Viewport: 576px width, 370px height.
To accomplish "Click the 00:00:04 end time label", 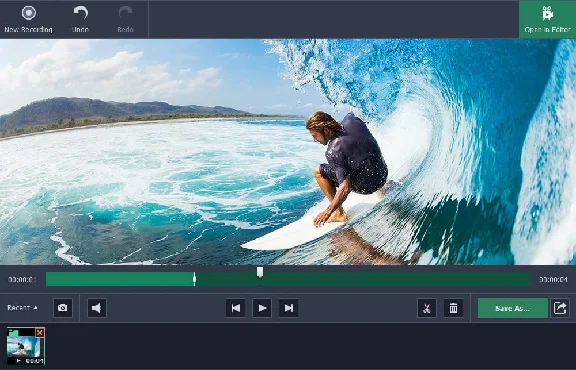I will (553, 280).
